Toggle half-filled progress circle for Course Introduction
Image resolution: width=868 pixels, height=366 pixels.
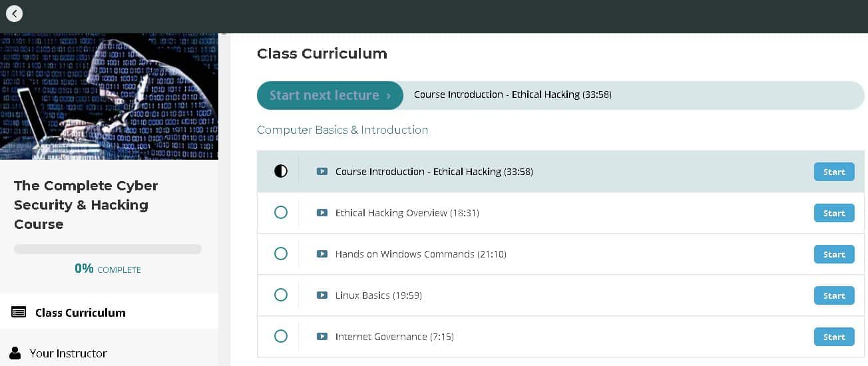click(x=281, y=172)
